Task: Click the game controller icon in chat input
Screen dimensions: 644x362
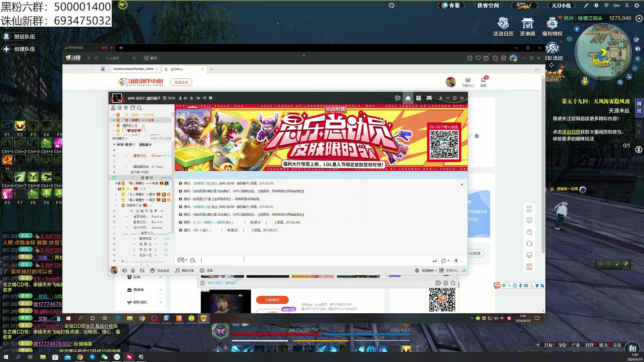Action: pyautogui.click(x=181, y=260)
